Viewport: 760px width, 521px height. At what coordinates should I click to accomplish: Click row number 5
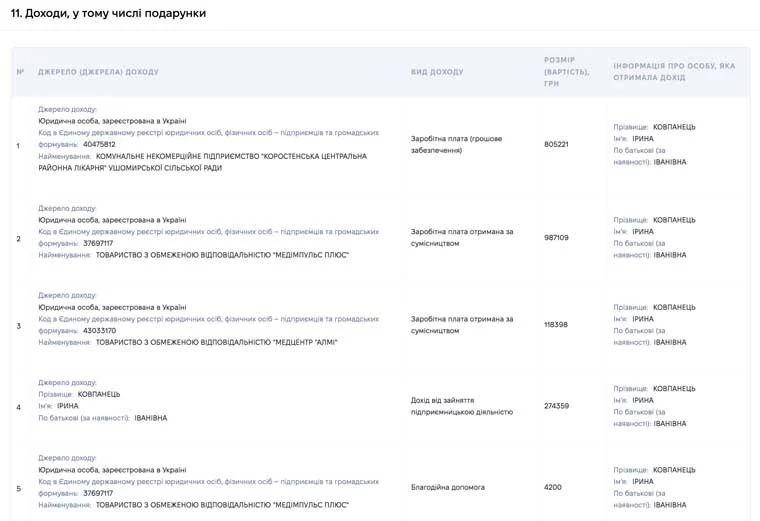pos(19,489)
